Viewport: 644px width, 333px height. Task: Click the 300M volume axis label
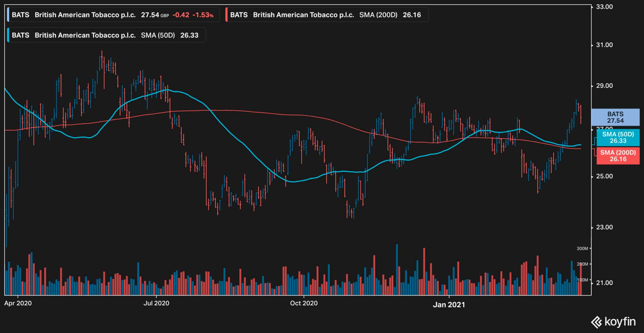click(x=582, y=248)
